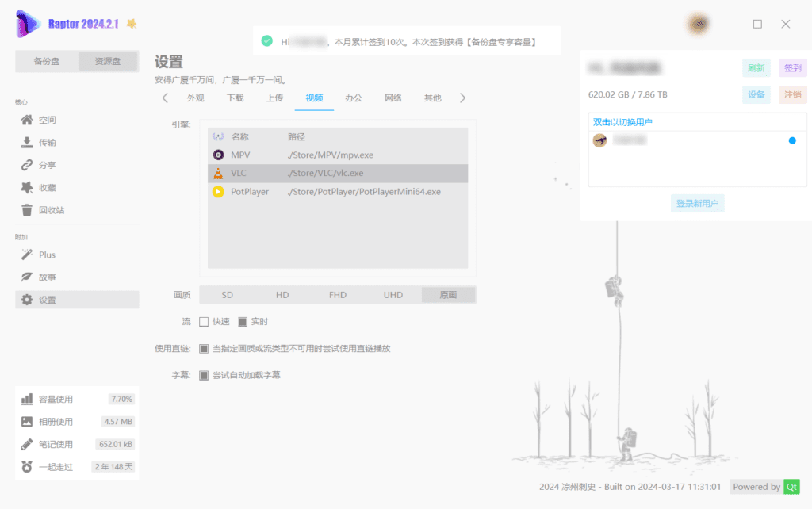Click the 名称 column header
Viewport: 812px width, 509px height.
point(239,136)
